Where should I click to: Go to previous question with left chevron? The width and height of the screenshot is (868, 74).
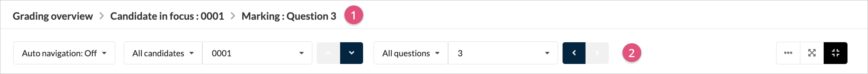tap(574, 53)
